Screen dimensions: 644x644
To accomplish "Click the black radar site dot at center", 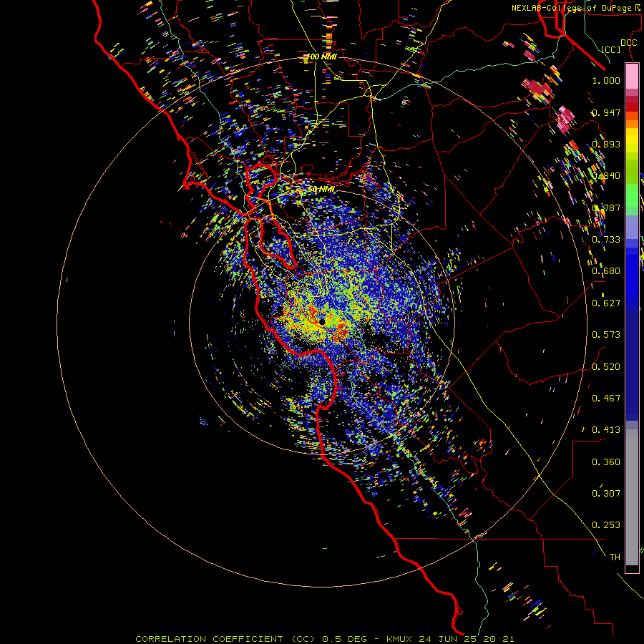I will [x=322, y=321].
